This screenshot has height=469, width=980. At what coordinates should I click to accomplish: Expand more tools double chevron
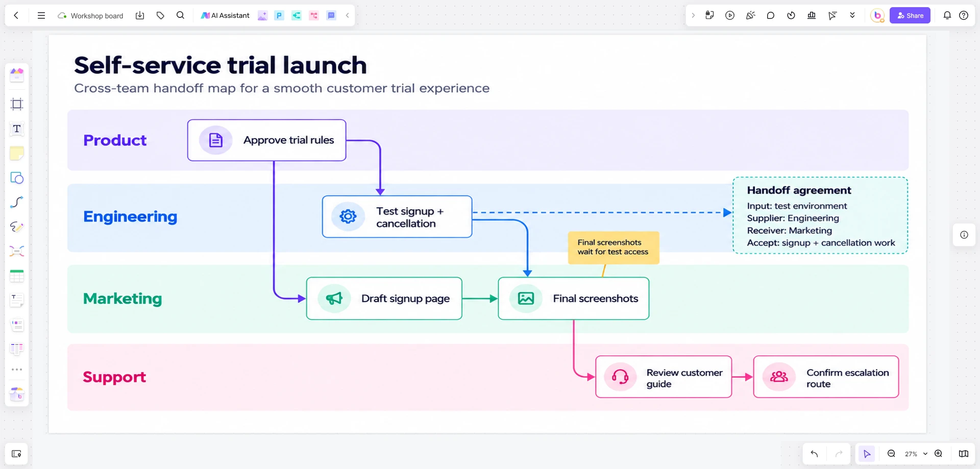coord(852,15)
